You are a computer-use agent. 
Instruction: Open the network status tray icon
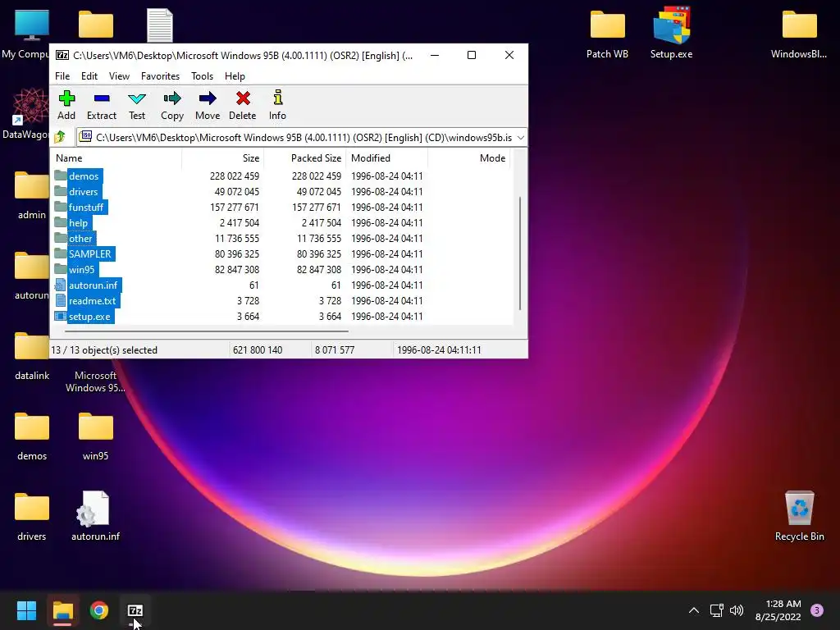(x=716, y=610)
